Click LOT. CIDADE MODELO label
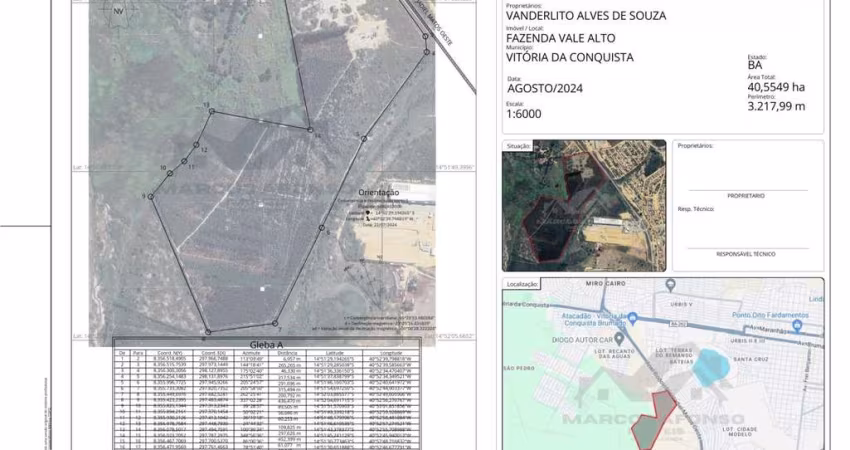 point(739,432)
